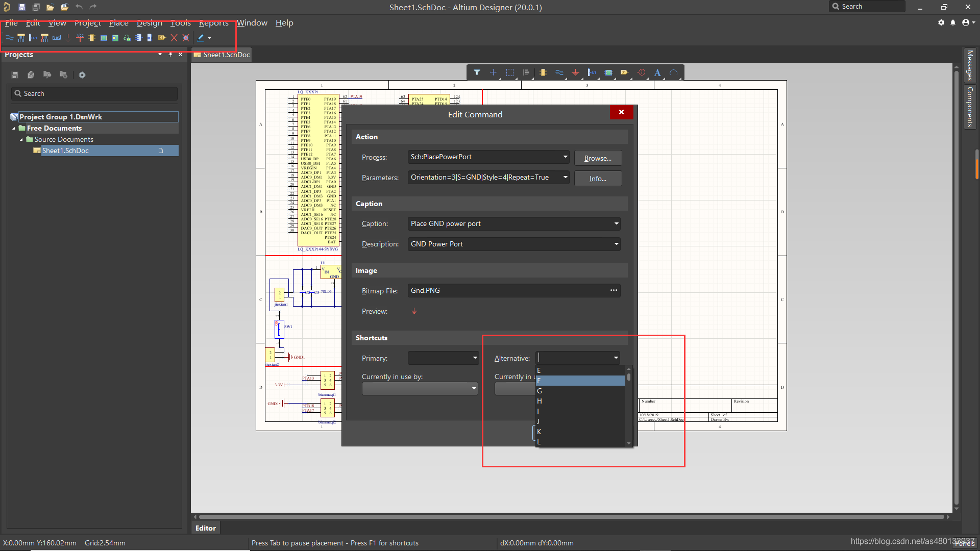Select the Place Part icon in top-left toolbar
The image size is (980, 551).
point(92,38)
